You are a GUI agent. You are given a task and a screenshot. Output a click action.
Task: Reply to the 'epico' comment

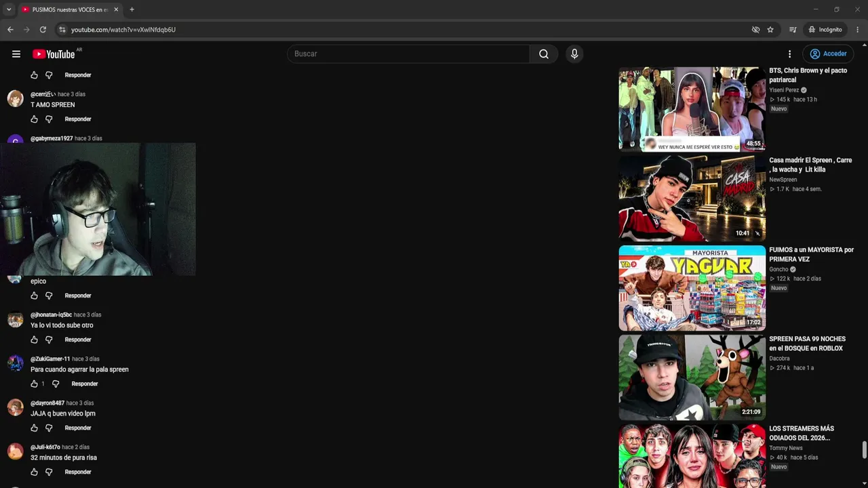78,296
